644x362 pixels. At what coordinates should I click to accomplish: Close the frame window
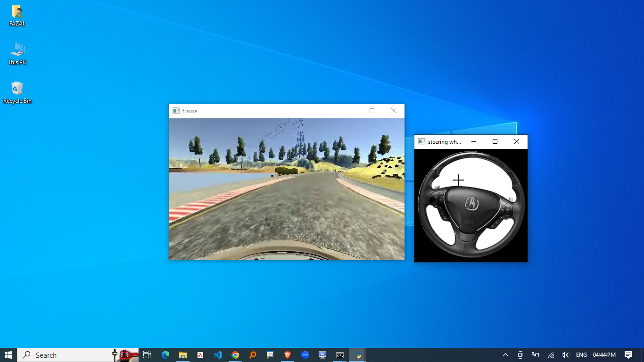[x=394, y=111]
